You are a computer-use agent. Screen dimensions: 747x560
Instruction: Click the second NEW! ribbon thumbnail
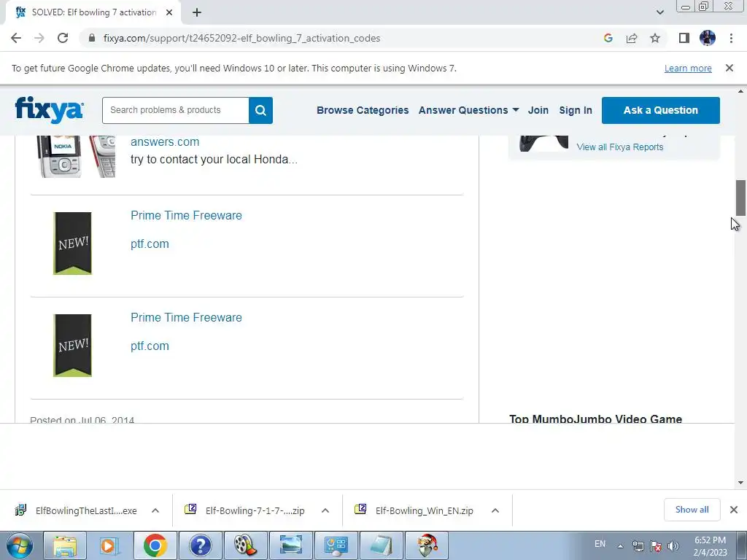72,345
